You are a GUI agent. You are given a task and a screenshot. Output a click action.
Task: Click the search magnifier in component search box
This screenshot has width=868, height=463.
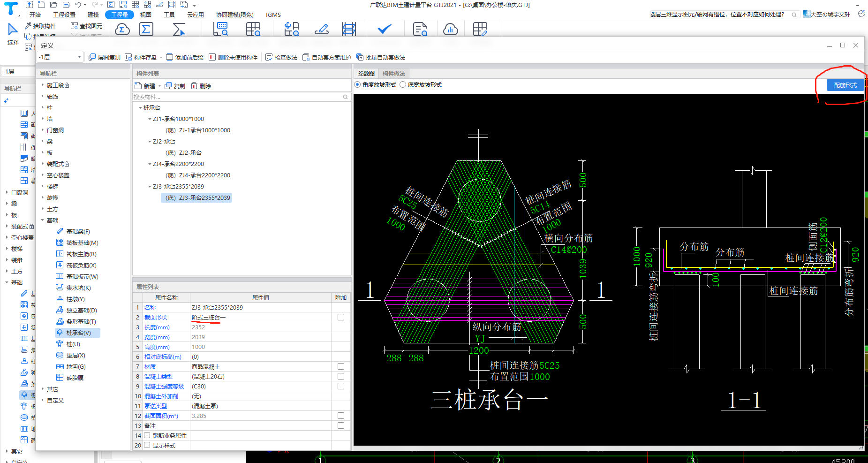point(346,97)
